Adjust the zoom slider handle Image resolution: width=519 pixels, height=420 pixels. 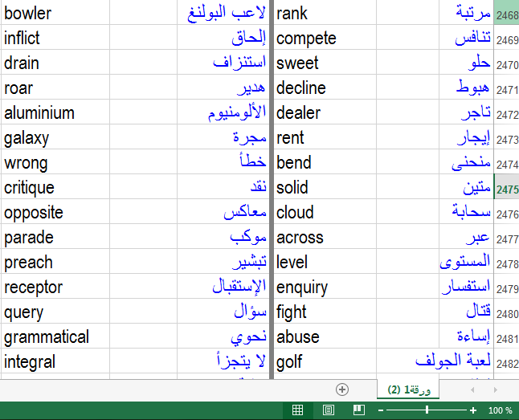click(427, 410)
